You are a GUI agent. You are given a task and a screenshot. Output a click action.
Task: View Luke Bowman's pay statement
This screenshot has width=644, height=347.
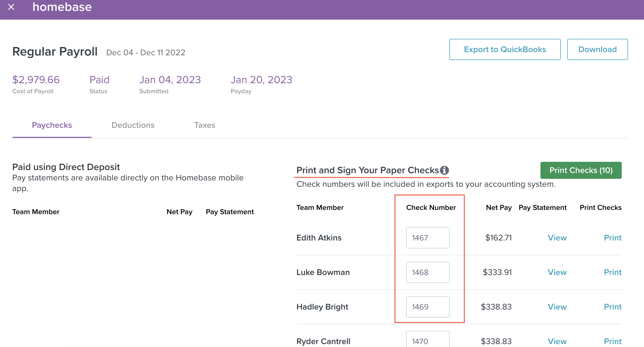pyautogui.click(x=557, y=272)
